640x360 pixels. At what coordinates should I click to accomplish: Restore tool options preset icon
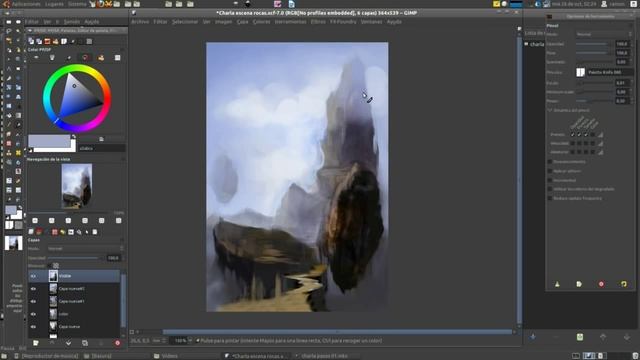579,284
